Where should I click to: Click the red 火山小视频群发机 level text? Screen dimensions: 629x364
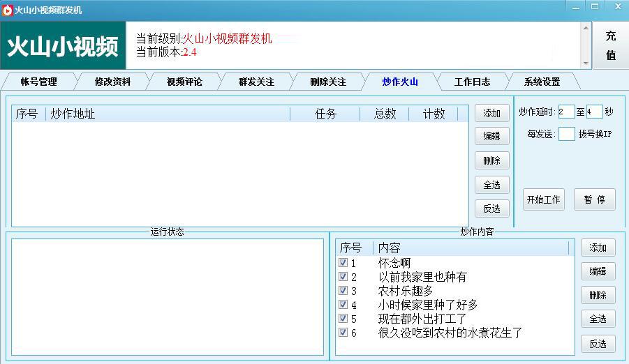click(x=227, y=38)
